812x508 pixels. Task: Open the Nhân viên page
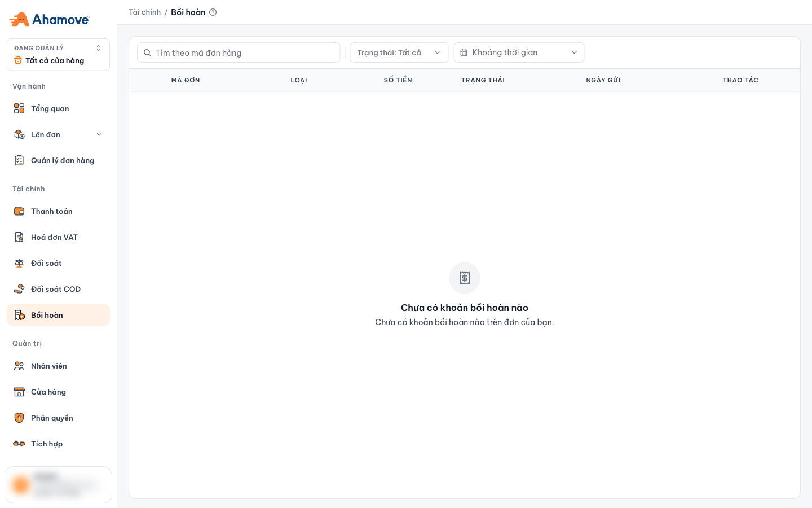point(58,366)
